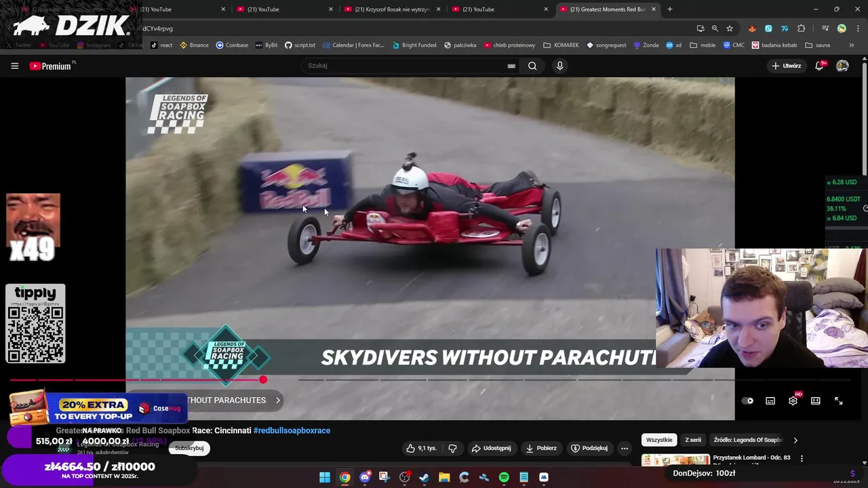Image resolution: width=868 pixels, height=488 pixels.
Task: Open Przystanek Lombard Odc. 83 thumbnail
Action: pyautogui.click(x=675, y=460)
